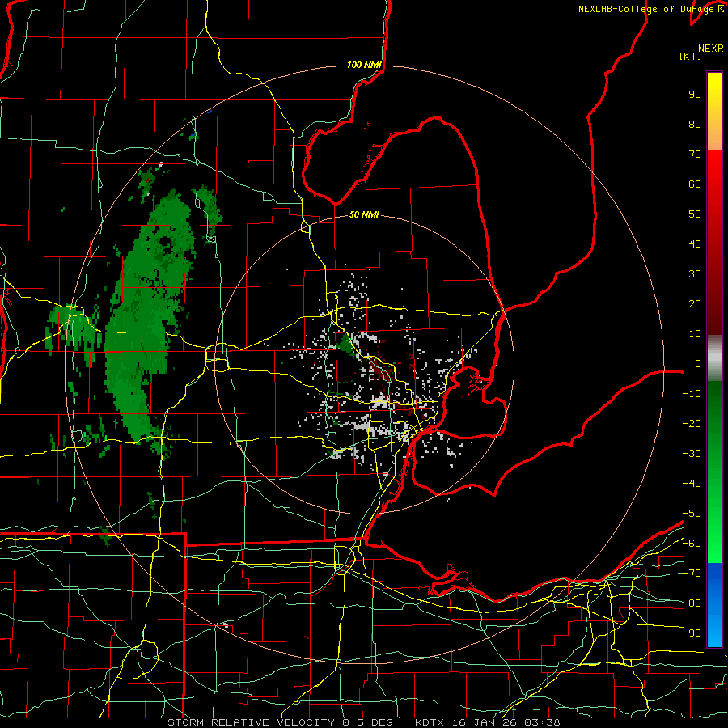The height and width of the screenshot is (728, 728).
Task: Click the 0 value on velocity scale
Action: 698,364
